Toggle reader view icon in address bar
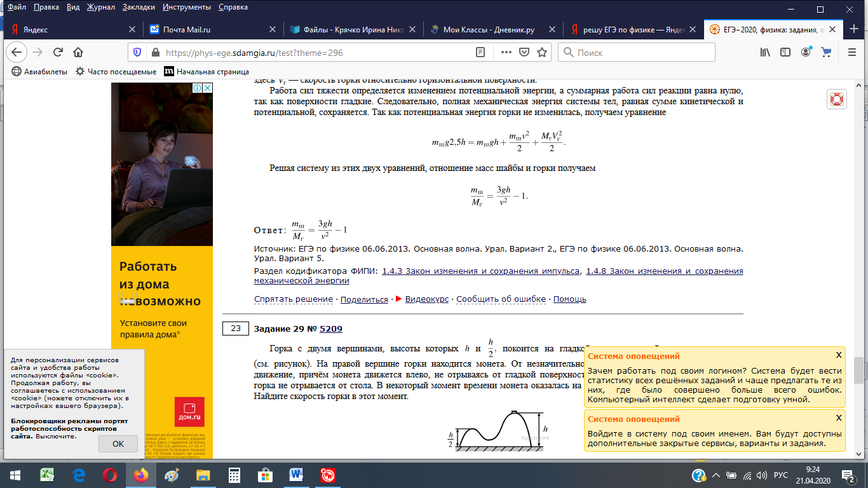This screenshot has height=488, width=868. point(480,53)
